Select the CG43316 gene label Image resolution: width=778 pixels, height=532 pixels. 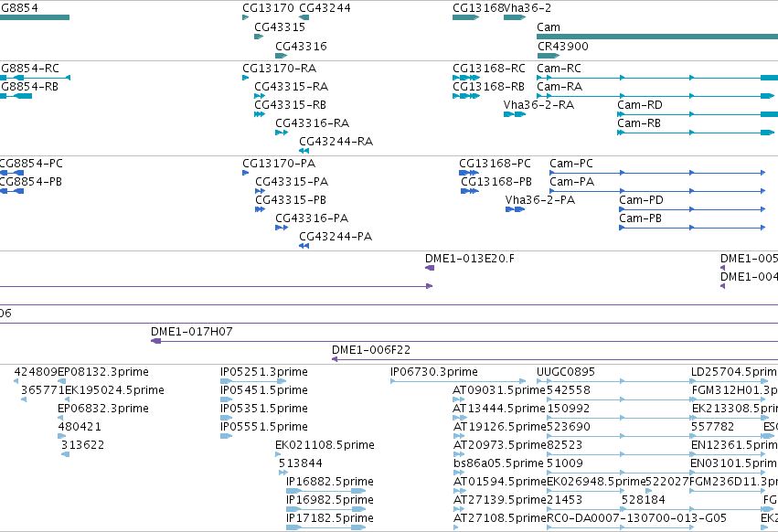tap(301, 46)
